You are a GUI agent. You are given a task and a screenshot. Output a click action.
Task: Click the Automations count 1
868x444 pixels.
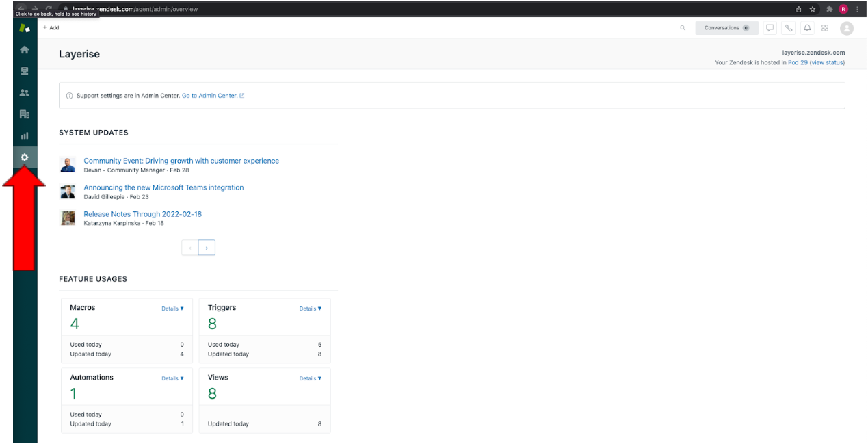[x=73, y=393]
